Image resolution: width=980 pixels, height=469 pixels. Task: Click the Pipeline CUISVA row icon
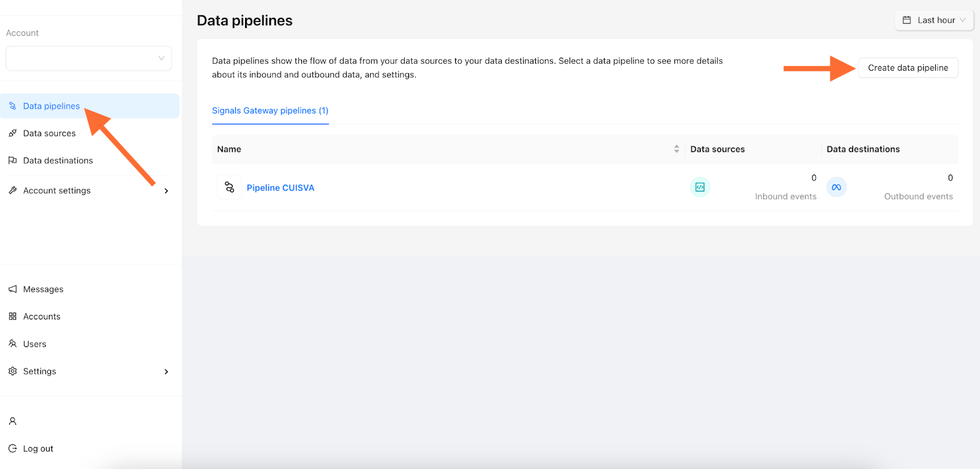tap(230, 187)
